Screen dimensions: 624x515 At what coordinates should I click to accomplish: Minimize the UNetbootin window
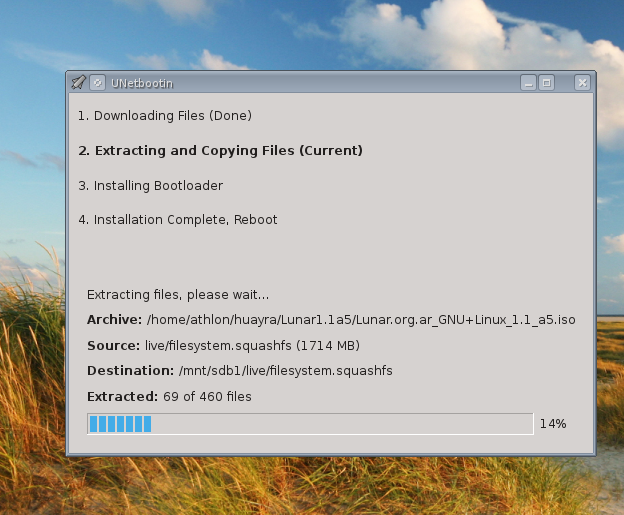click(x=529, y=83)
